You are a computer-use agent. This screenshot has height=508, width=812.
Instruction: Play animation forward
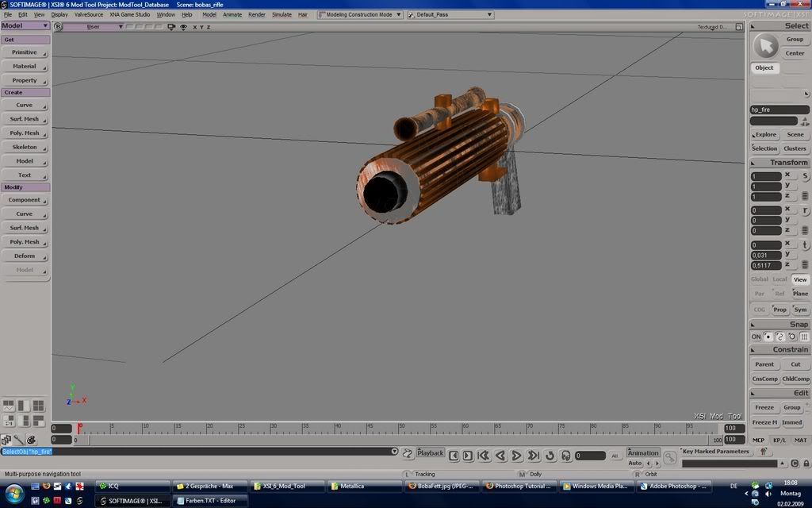(x=516, y=456)
